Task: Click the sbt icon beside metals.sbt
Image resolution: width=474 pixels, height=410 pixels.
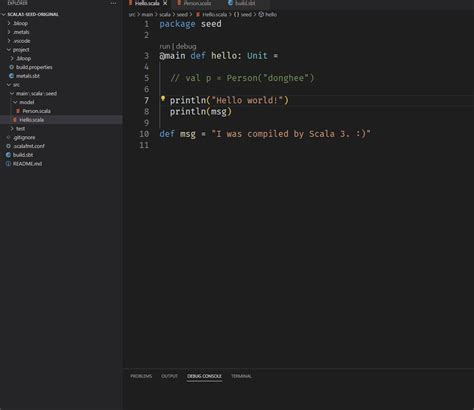Action: tap(11, 76)
